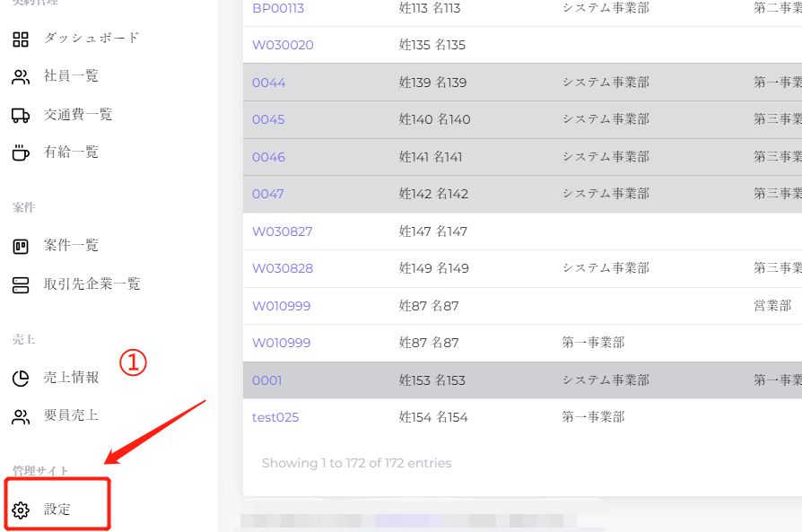Click the 要員売上 people icon
This screenshot has height=532, width=802.
[x=21, y=416]
